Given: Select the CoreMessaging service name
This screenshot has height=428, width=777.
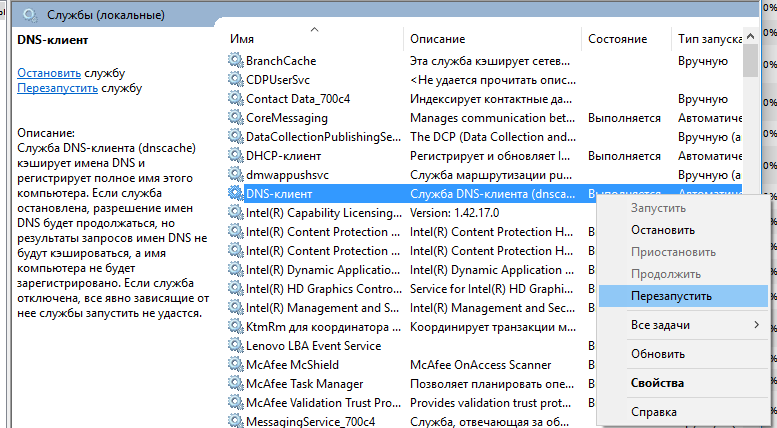Looking at the screenshot, I should 287,118.
